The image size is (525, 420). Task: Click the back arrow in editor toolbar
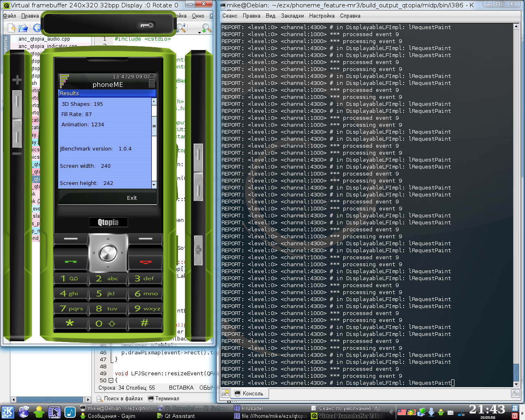click(x=37, y=28)
